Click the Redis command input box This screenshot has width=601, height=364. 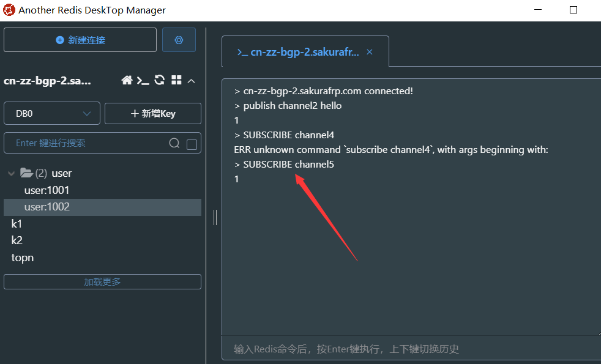(411, 349)
